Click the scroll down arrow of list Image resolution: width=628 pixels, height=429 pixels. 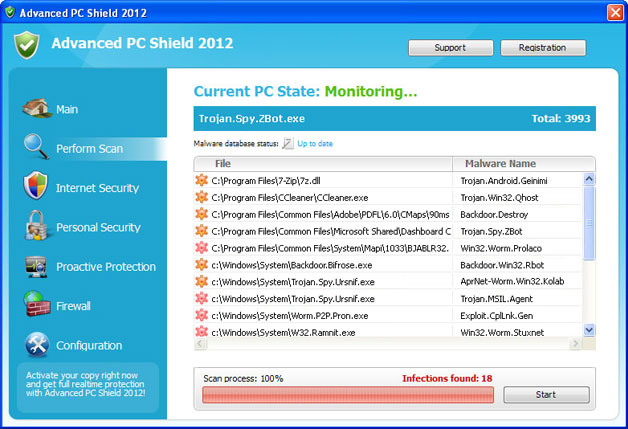coord(589,330)
